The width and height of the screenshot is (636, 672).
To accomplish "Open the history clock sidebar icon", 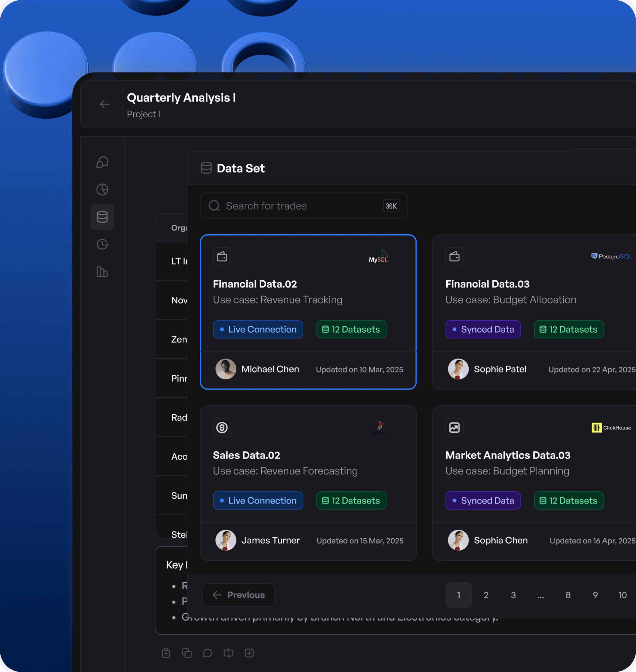I will 102,244.
